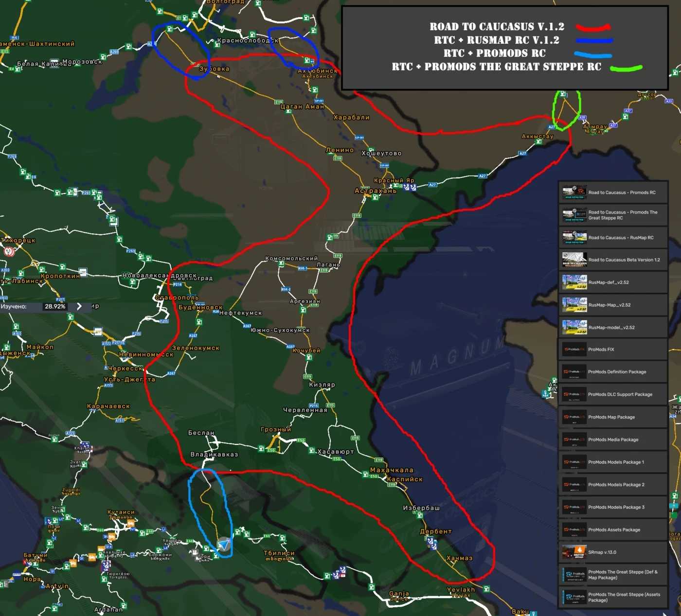The width and height of the screenshot is (681, 616).
Task: Click the player truck position arrow near Гори
Action: pos(224,545)
